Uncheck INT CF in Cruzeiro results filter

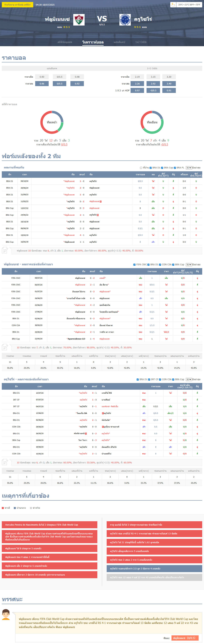coord(149,379)
